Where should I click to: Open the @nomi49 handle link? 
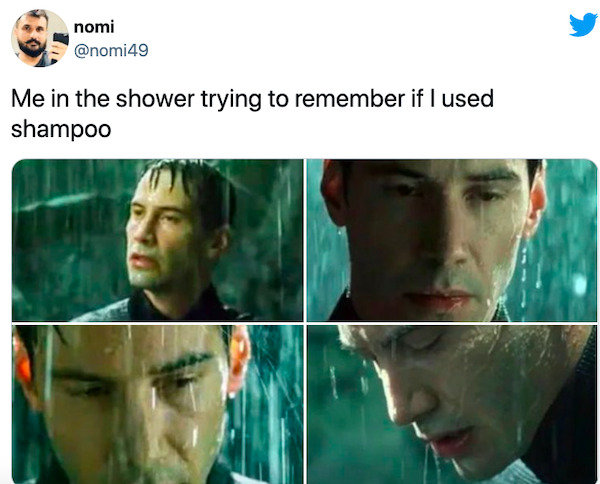click(x=111, y=51)
